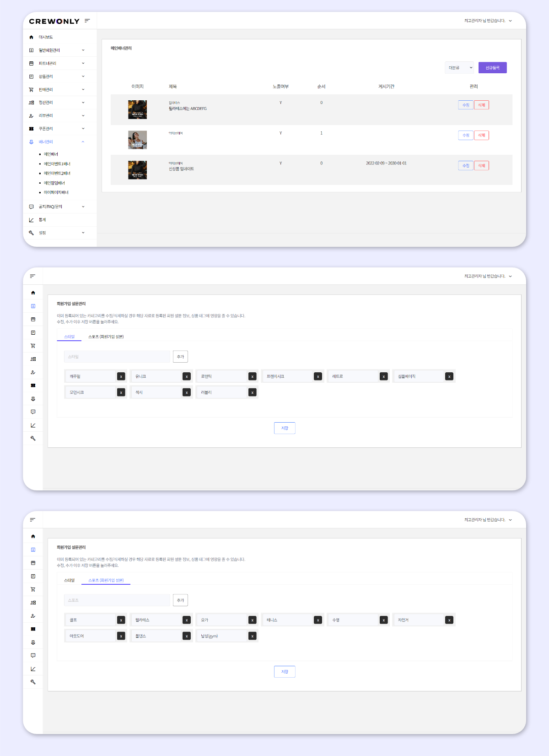Expand the 일반회원관리 menu chevron
The height and width of the screenshot is (756, 549).
click(83, 50)
